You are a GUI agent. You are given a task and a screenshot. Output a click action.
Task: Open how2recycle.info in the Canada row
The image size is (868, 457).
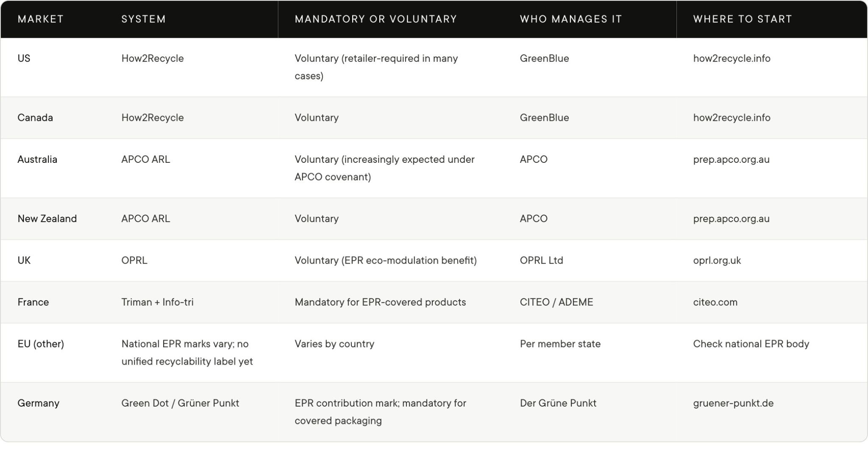[x=732, y=118]
